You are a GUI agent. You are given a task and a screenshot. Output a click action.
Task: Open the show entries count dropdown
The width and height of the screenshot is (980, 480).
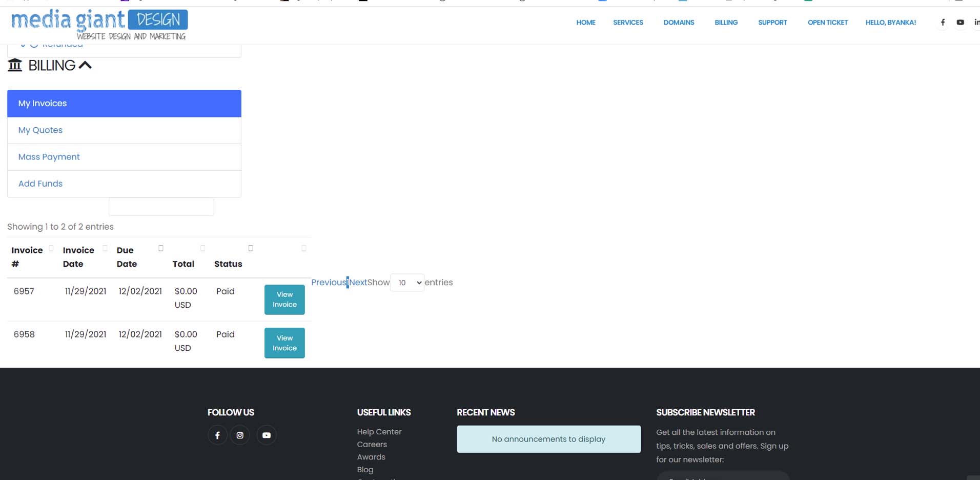(x=407, y=283)
